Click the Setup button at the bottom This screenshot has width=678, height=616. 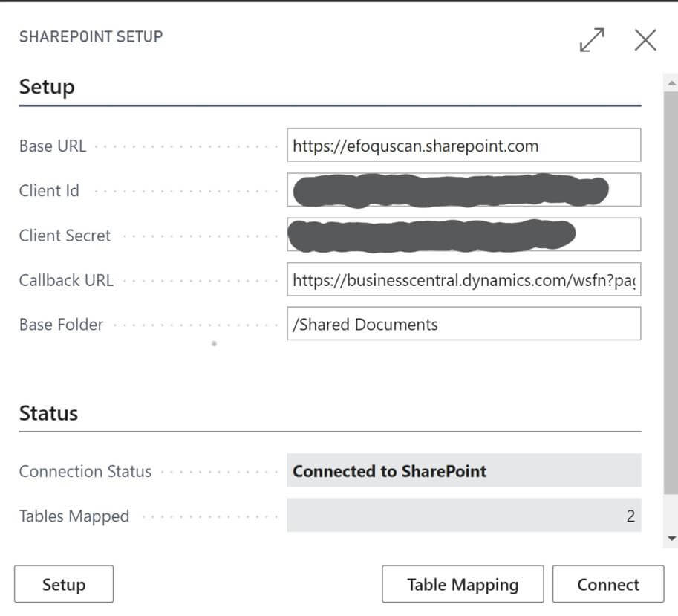click(x=64, y=584)
